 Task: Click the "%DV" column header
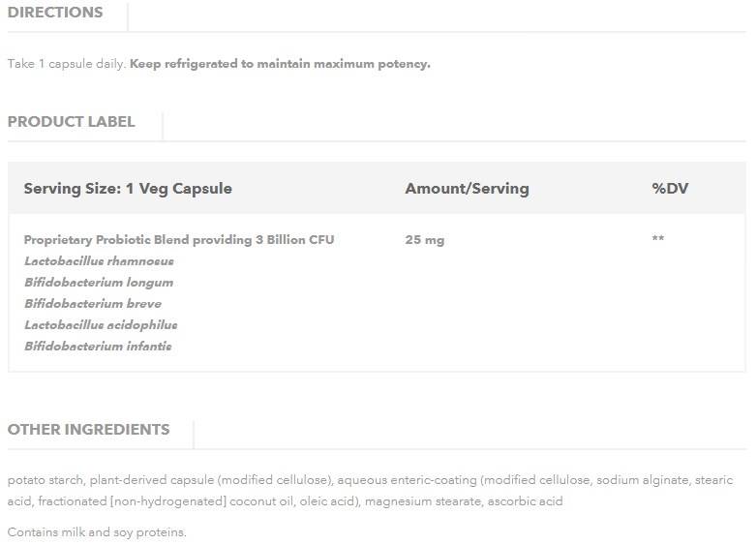click(x=670, y=189)
